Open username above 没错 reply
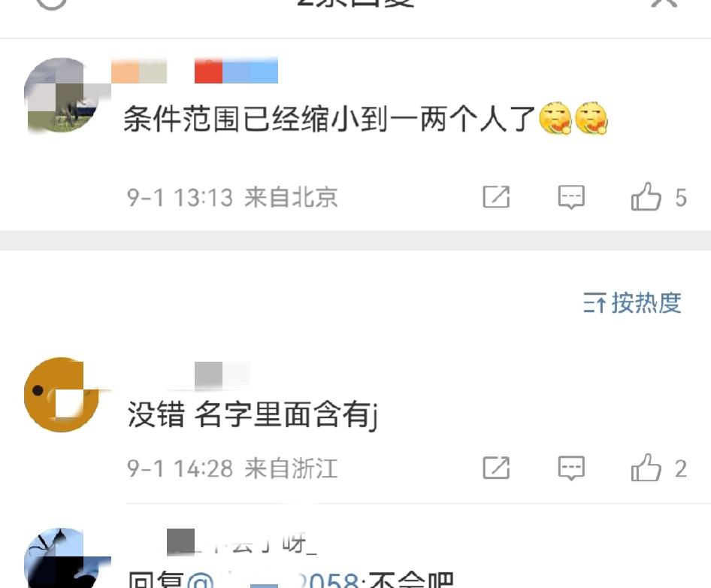The image size is (711, 588). coord(209,376)
